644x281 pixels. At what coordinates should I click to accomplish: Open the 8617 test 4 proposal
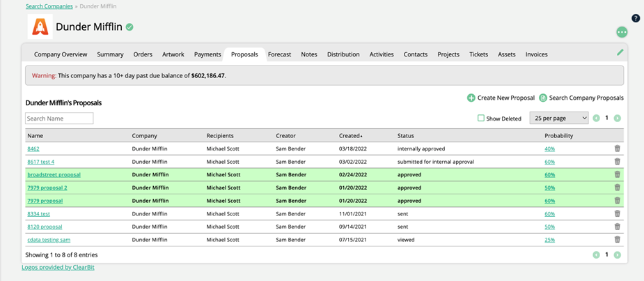pos(40,162)
